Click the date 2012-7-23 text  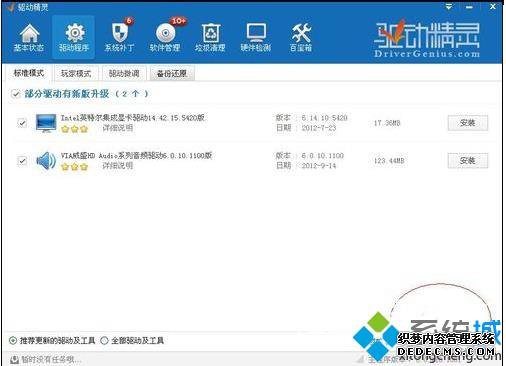pyautogui.click(x=319, y=128)
